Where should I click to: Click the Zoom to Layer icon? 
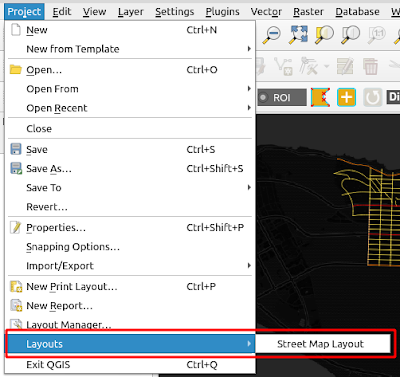coord(350,34)
